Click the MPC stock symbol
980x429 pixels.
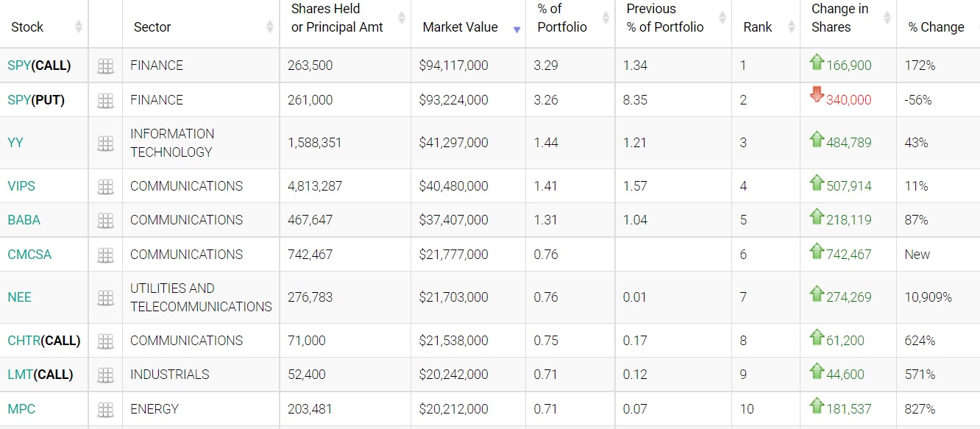tap(21, 409)
